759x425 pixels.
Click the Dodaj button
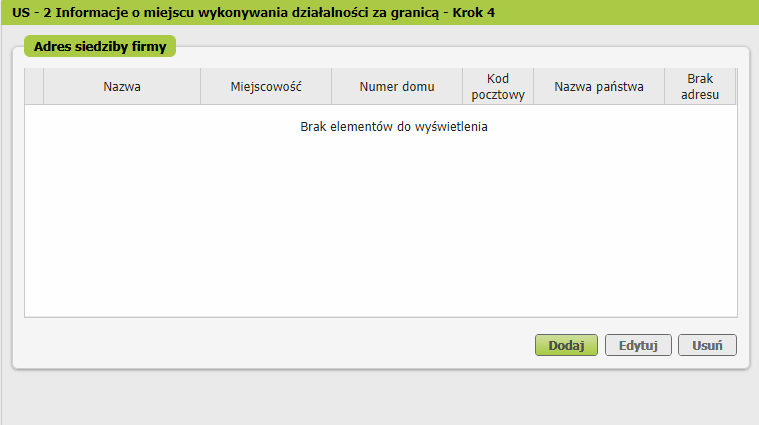click(x=566, y=345)
